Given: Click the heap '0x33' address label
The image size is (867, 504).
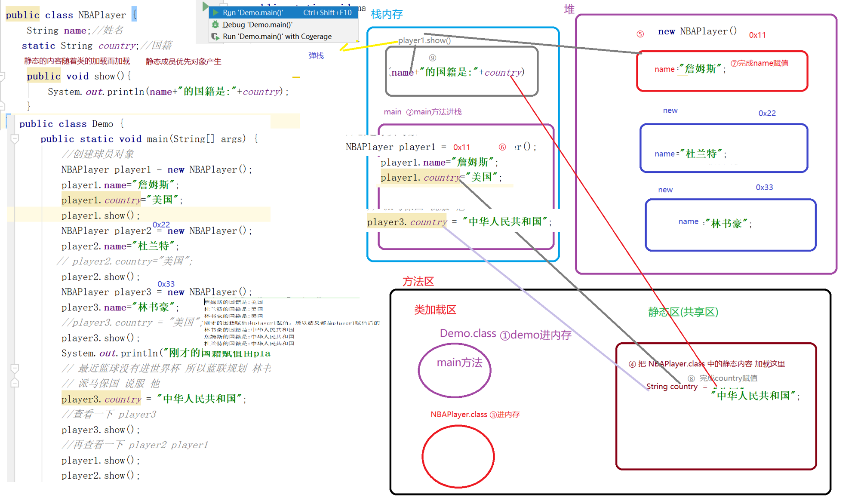Looking at the screenshot, I should [x=765, y=187].
